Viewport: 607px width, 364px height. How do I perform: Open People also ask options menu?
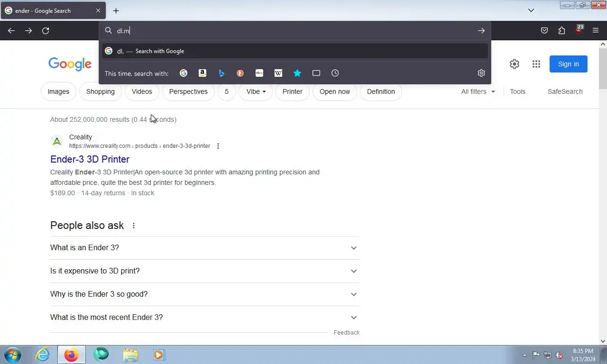(x=134, y=226)
